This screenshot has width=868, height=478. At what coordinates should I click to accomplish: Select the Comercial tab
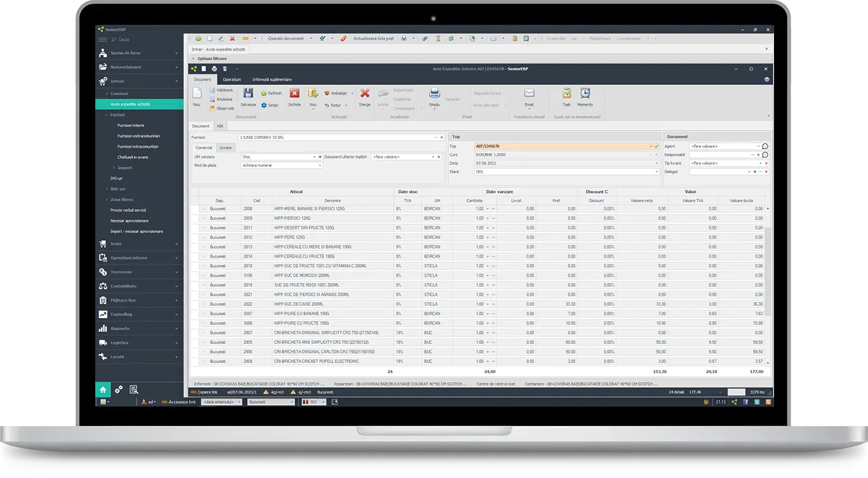click(204, 147)
